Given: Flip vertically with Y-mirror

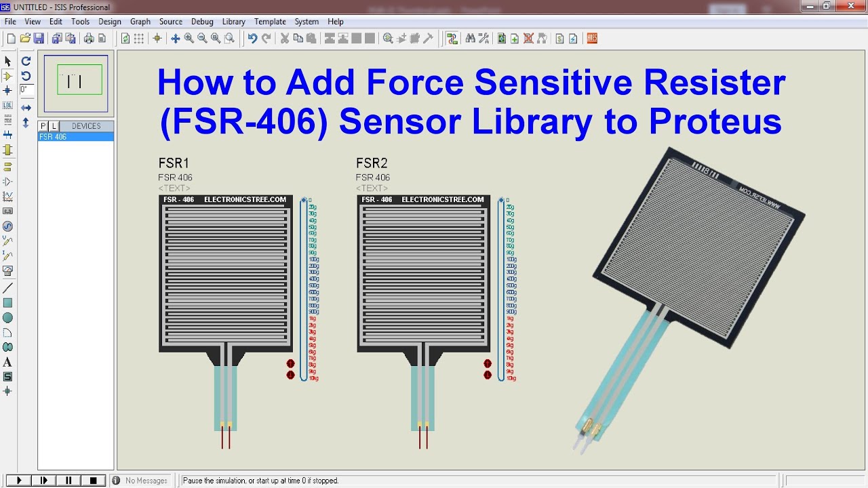Looking at the screenshot, I should [x=26, y=123].
